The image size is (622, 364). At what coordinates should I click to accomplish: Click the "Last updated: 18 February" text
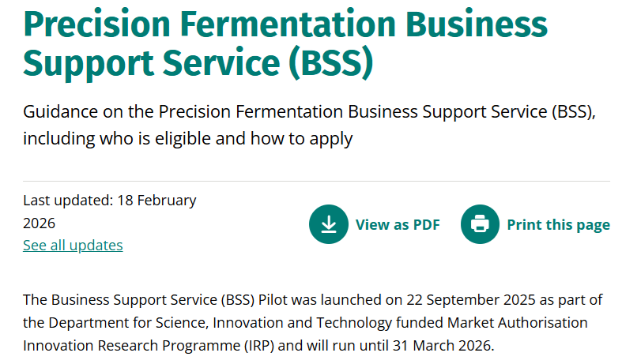(109, 200)
